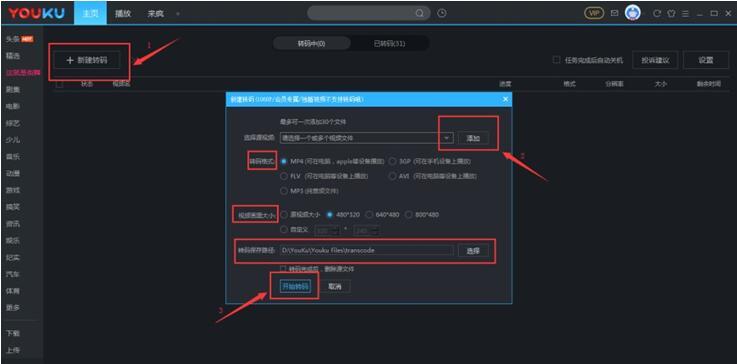Open 剧集 in the sidebar
The height and width of the screenshot is (364, 737).
13,89
